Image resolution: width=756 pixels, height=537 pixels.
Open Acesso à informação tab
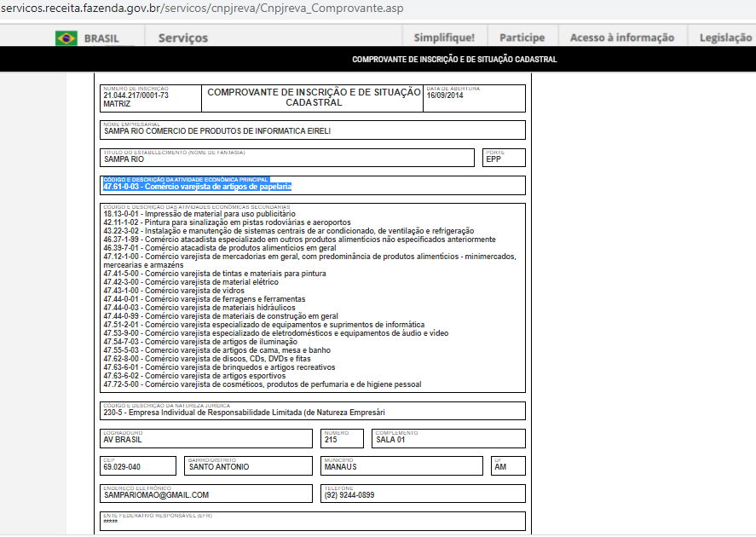point(621,38)
